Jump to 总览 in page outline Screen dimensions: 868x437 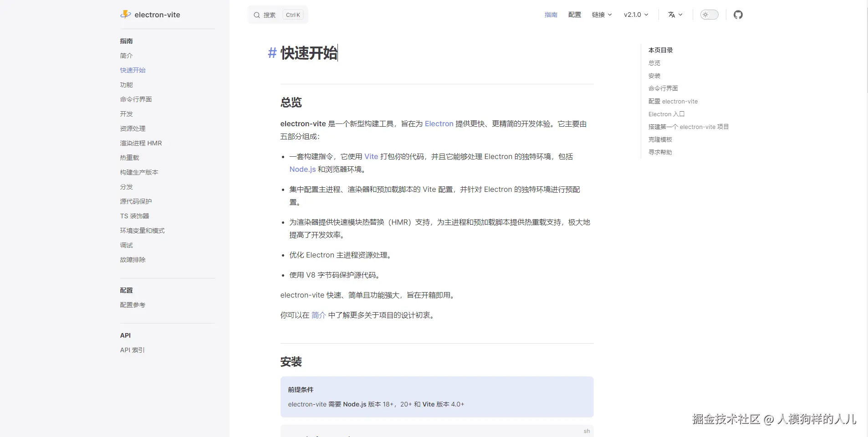pyautogui.click(x=654, y=63)
